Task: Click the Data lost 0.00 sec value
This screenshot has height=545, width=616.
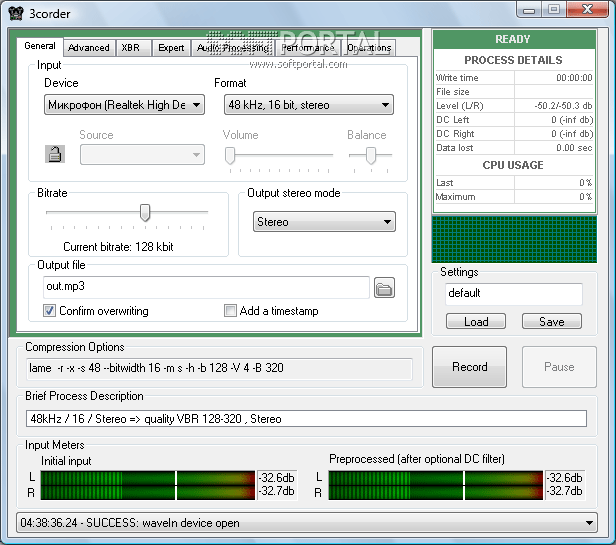Action: [x=574, y=148]
